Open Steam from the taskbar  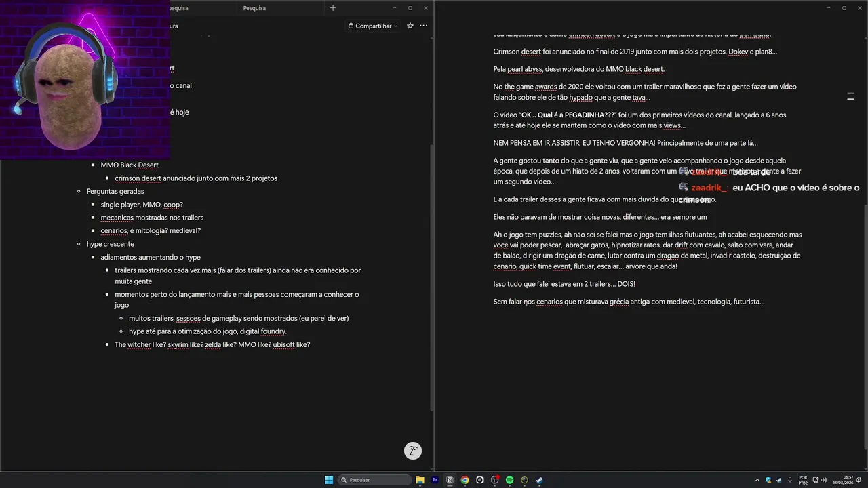coord(539,480)
